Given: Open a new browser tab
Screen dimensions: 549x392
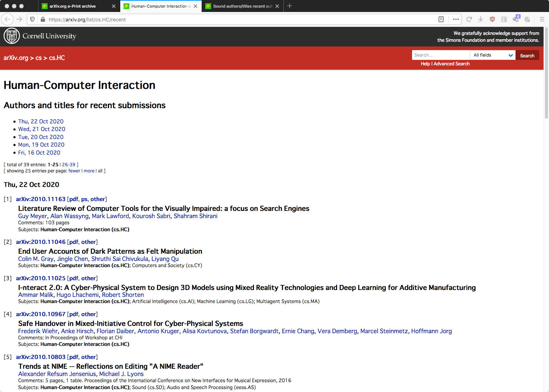Looking at the screenshot, I should [x=290, y=6].
